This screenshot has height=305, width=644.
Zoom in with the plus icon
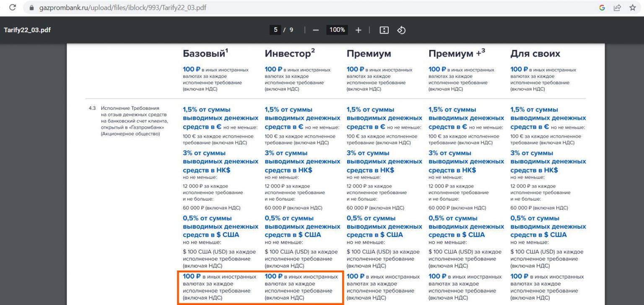tap(358, 30)
